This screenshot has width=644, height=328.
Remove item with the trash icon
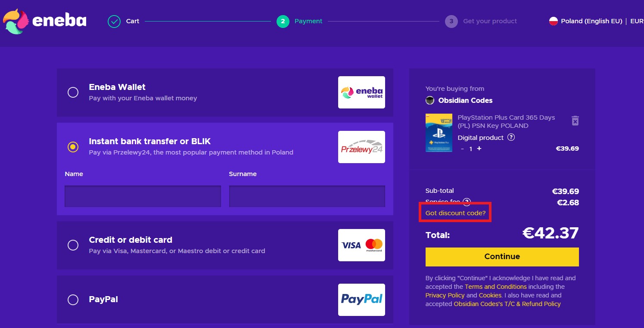click(575, 121)
